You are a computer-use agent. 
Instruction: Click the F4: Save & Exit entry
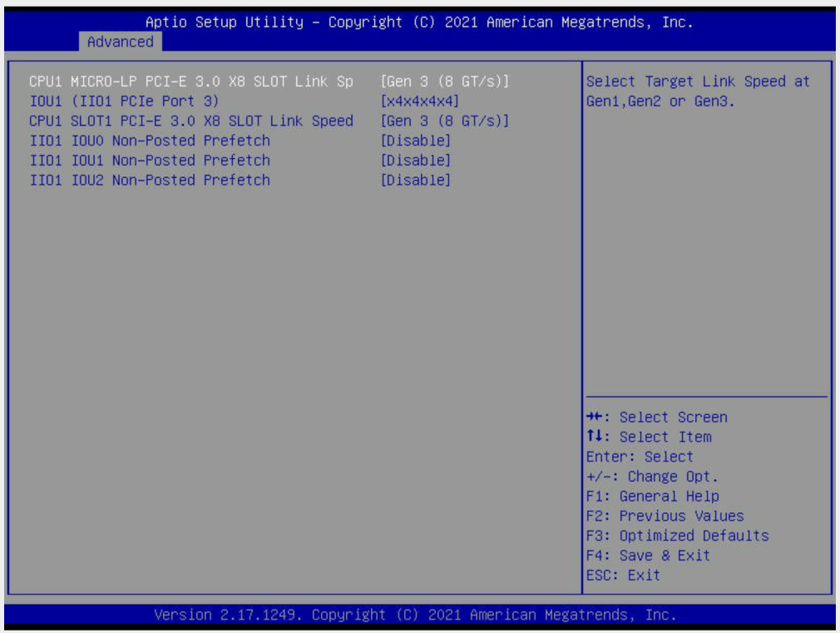648,556
